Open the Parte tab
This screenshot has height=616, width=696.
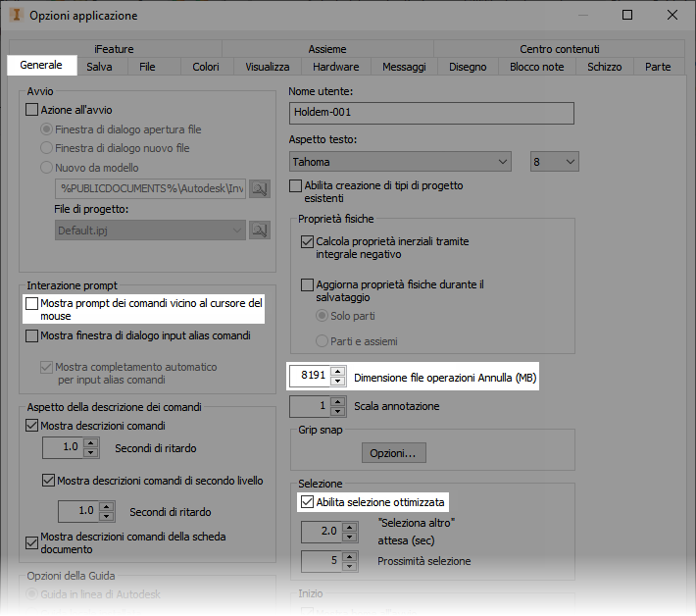(658, 67)
